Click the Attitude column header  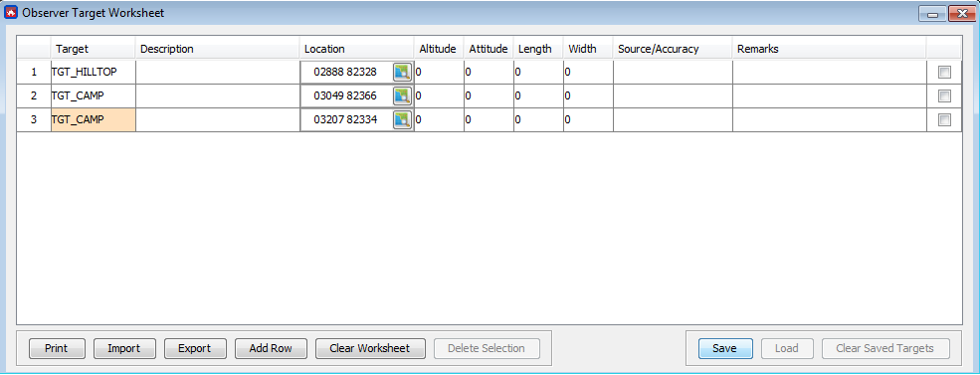point(489,49)
